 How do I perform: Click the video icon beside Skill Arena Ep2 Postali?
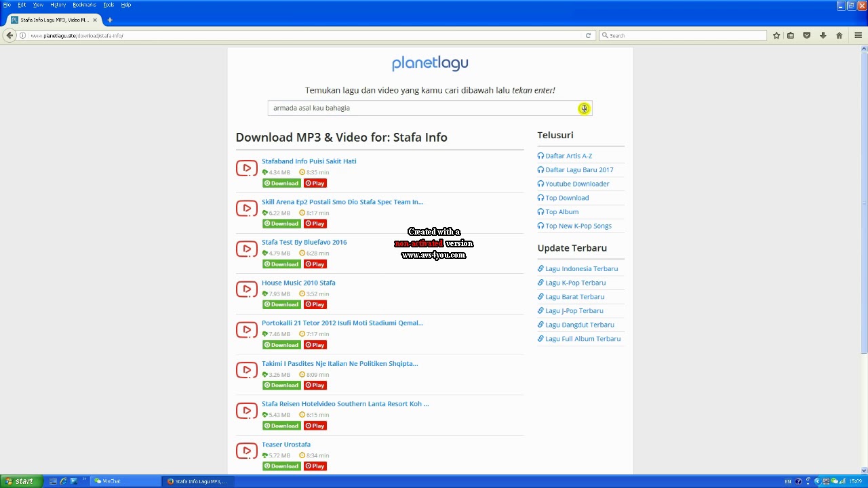pos(247,208)
